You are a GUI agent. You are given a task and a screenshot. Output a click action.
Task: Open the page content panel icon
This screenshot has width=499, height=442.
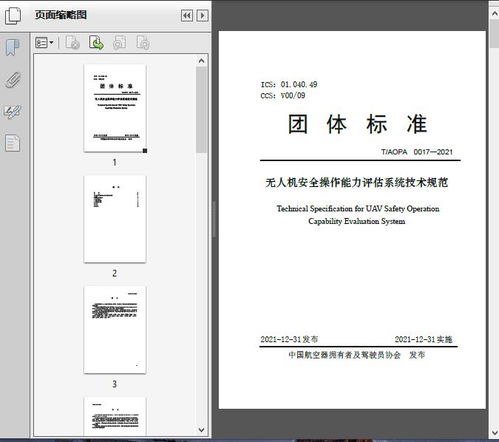point(13,143)
